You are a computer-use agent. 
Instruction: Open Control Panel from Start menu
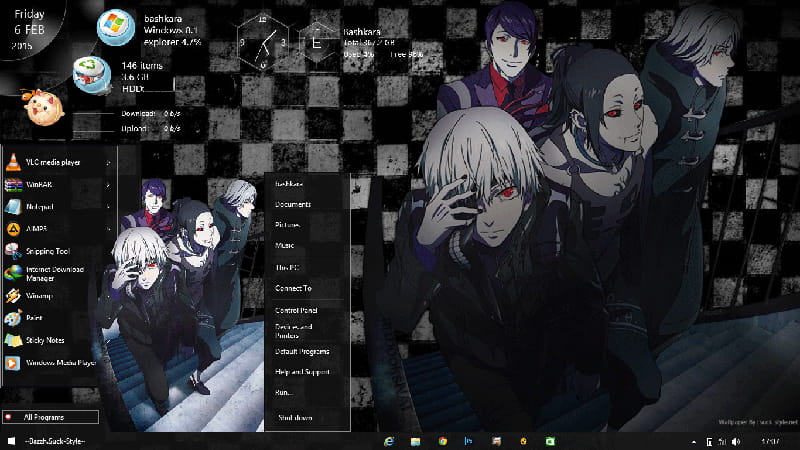[296, 311]
